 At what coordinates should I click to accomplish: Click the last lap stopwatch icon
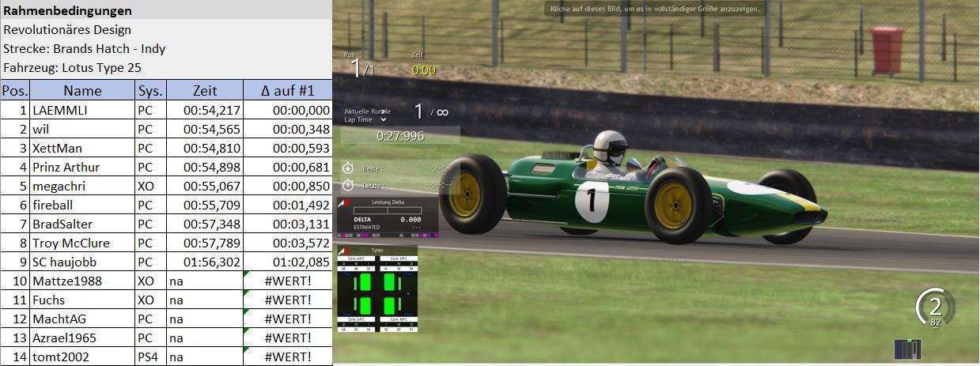point(348,186)
